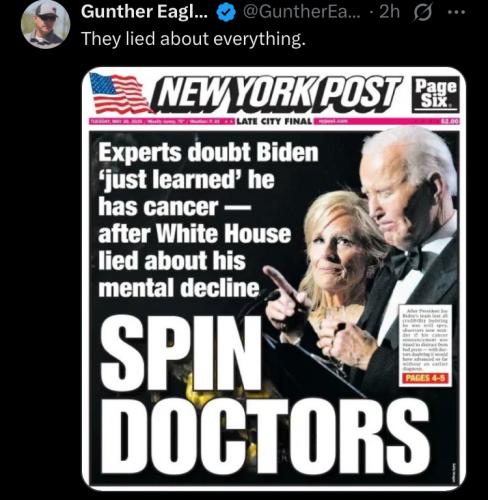Image resolution: width=488 pixels, height=500 pixels.
Task: Select the 'They lied about everything.' tweet text
Action: tap(193, 39)
